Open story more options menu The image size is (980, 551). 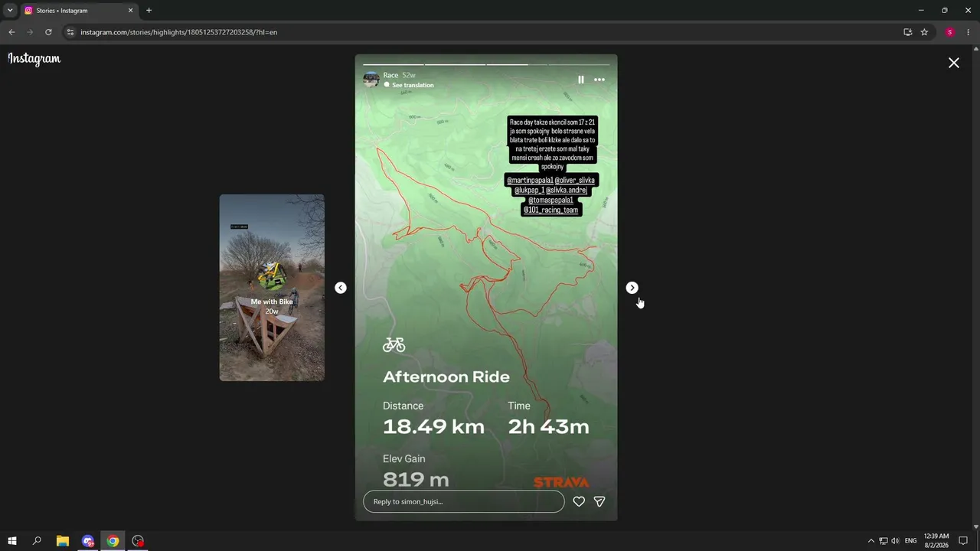coord(599,80)
